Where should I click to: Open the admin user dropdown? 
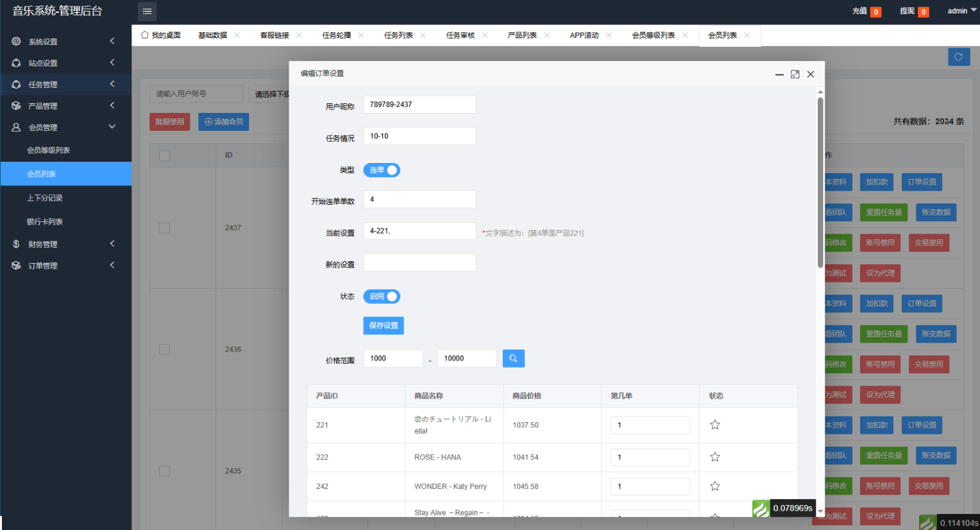(x=962, y=11)
